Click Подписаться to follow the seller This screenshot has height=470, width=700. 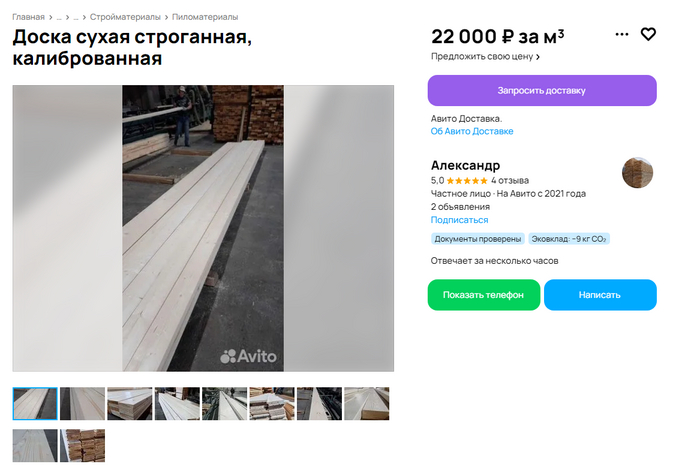coord(459,220)
